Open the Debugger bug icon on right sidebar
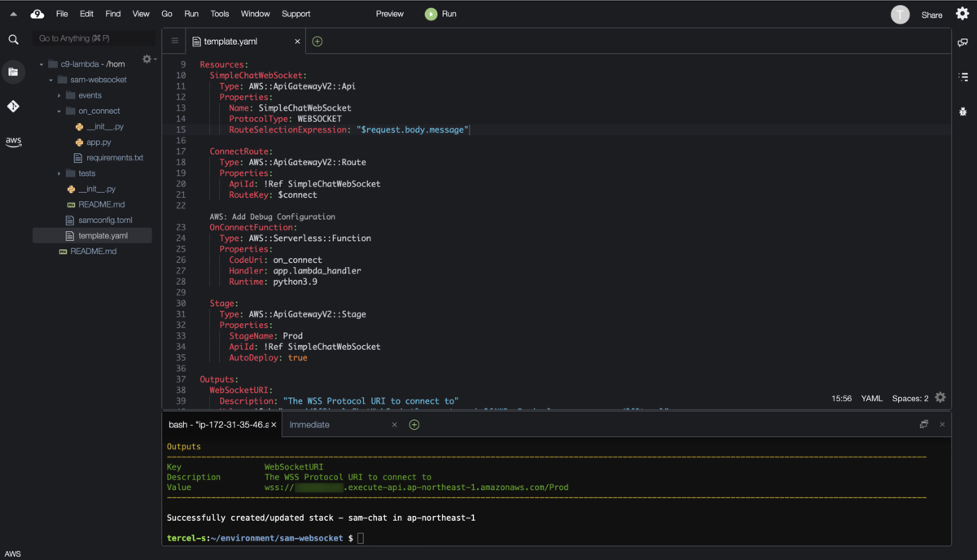Image resolution: width=977 pixels, height=560 pixels. pyautogui.click(x=963, y=112)
